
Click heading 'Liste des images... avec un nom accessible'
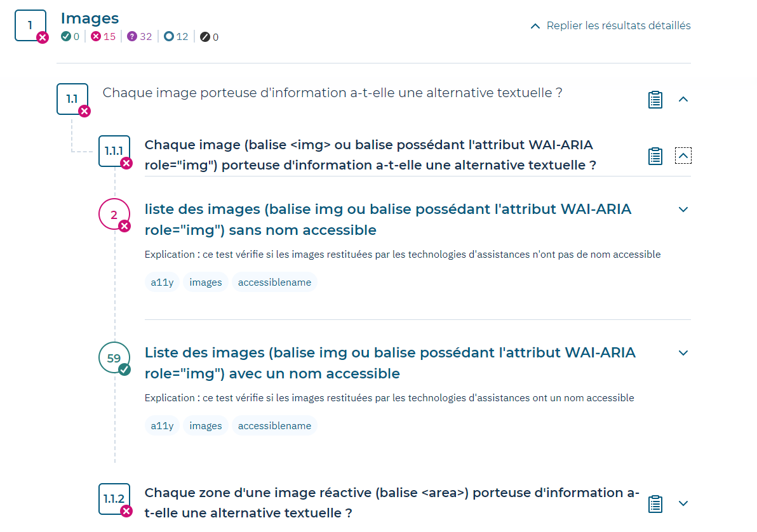390,363
